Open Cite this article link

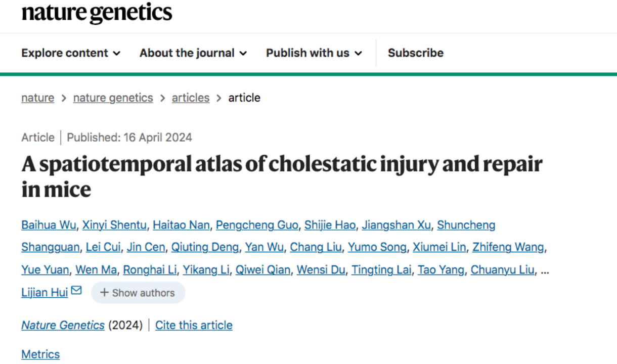[194, 325]
